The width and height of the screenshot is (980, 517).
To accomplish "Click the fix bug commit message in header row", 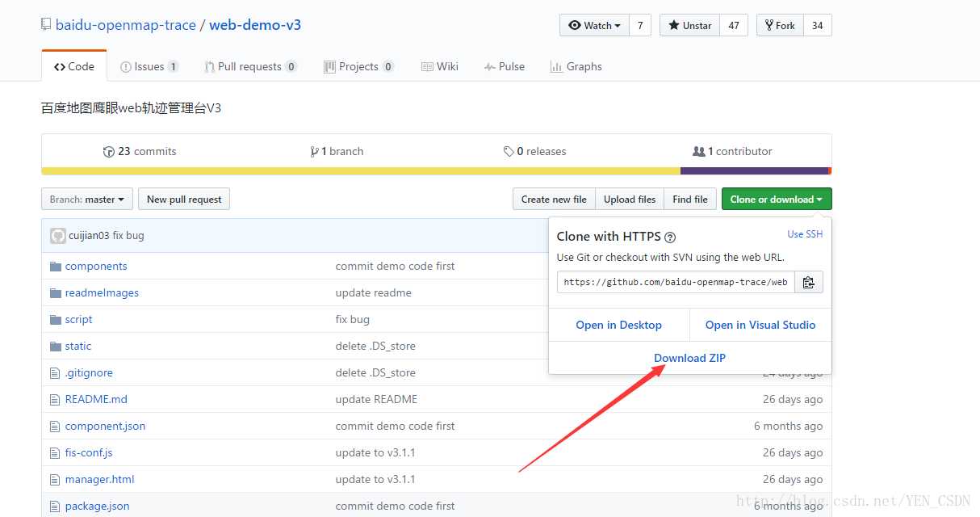I will [128, 236].
